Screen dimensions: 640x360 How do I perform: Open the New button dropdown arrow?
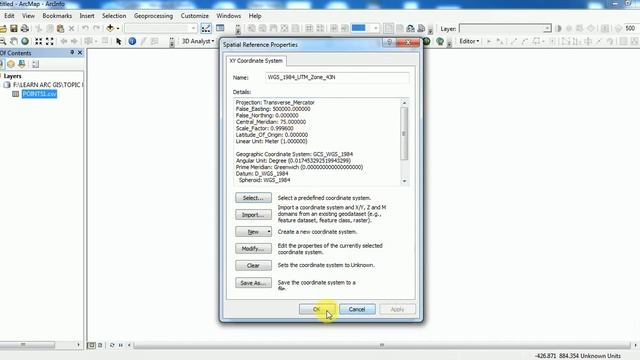pyautogui.click(x=269, y=232)
